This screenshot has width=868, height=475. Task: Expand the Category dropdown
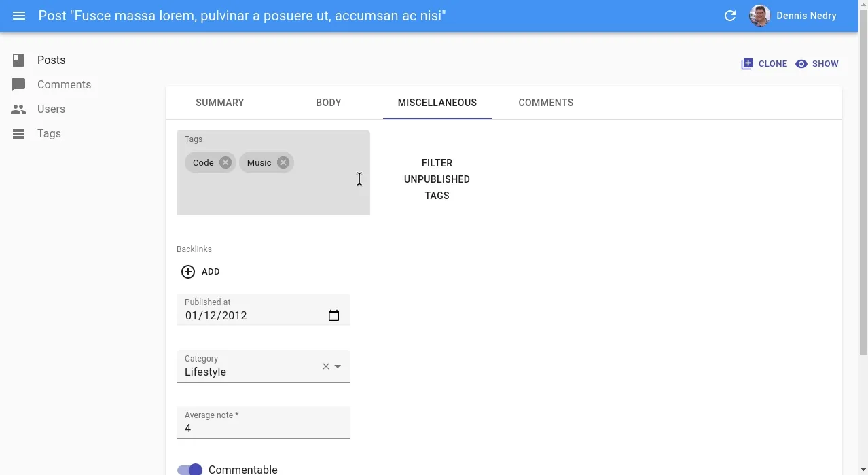(338, 366)
